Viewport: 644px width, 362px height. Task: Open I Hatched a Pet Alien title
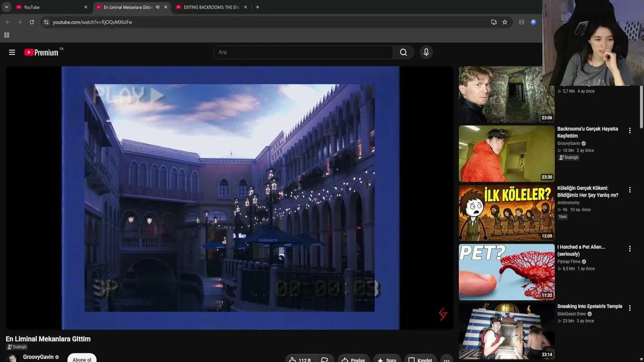[x=581, y=250]
